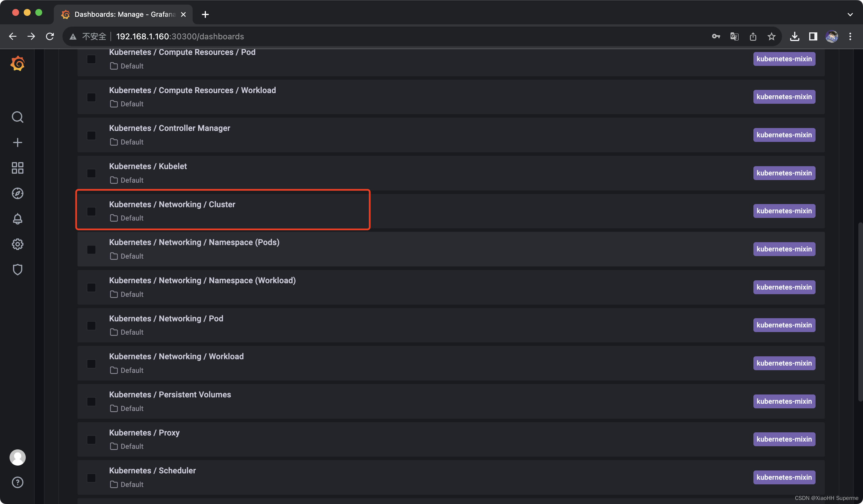Screen dimensions: 863x504
Task: Reload the page with refresh icon
Action: [50, 36]
